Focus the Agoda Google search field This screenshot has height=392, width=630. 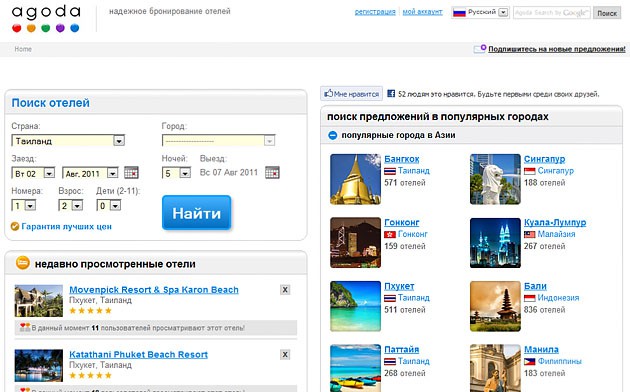552,13
